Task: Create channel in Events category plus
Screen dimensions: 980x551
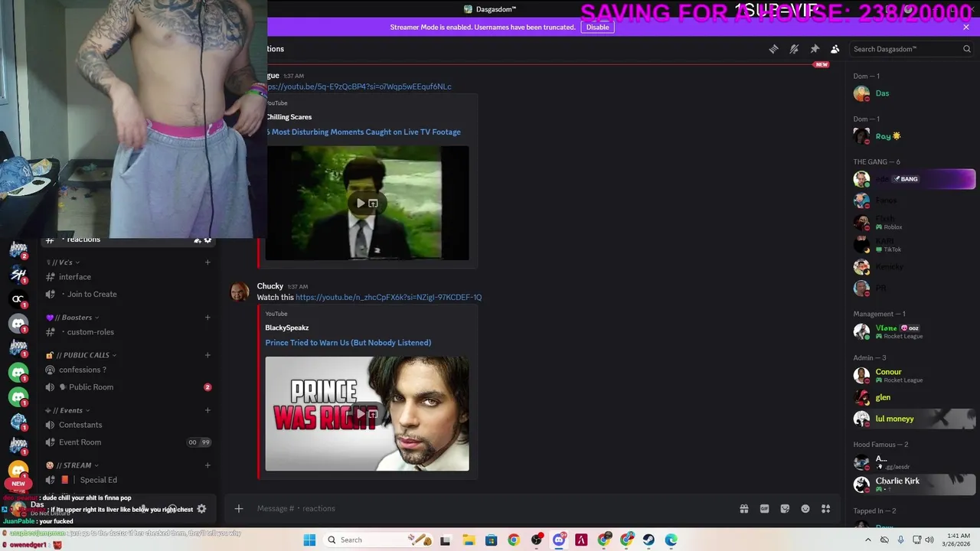Action: coord(207,410)
